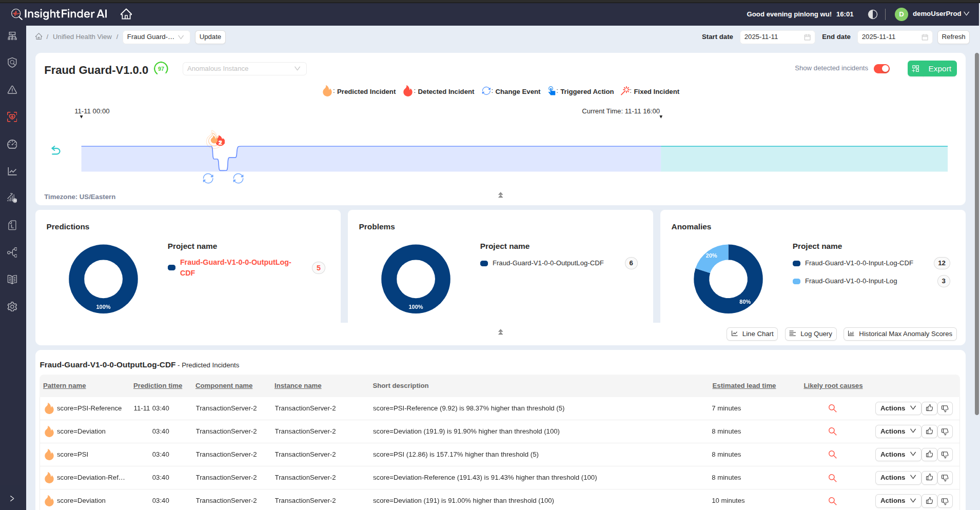This screenshot has width=980, height=510.
Task: Click the Export button
Action: click(932, 69)
